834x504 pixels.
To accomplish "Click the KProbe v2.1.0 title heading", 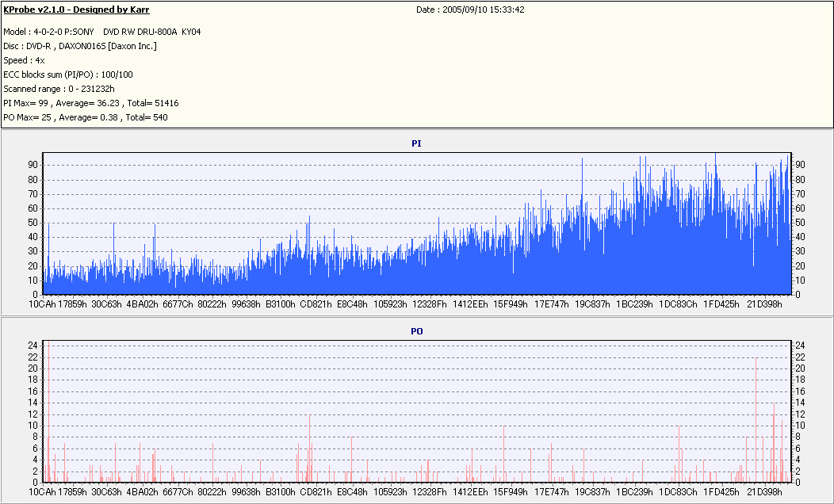I will tap(76, 10).
